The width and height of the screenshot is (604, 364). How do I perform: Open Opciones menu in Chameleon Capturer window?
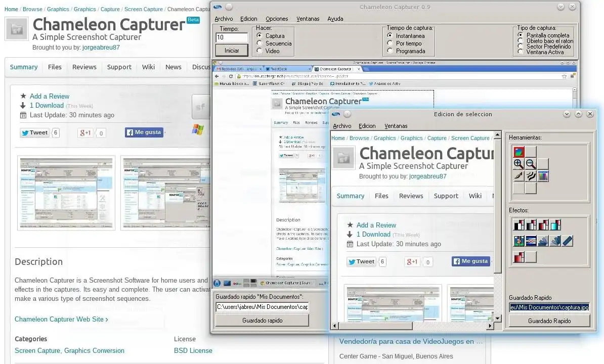coord(277,19)
